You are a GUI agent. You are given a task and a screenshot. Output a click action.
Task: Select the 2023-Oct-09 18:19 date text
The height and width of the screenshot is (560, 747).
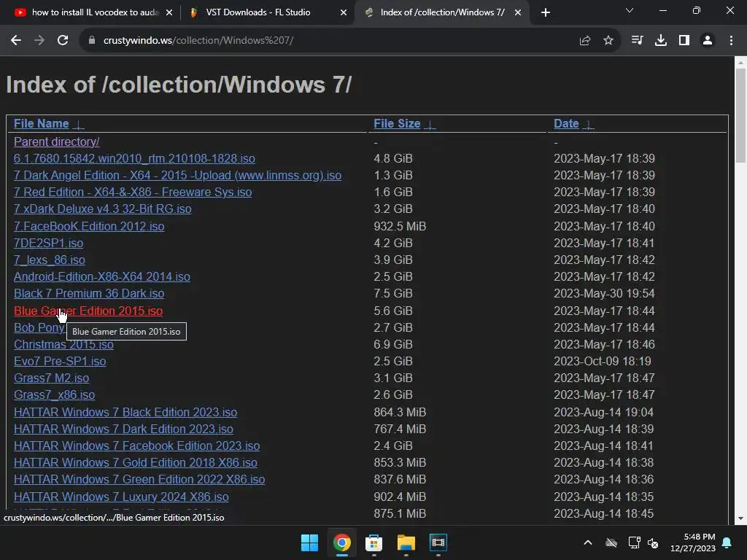point(602,362)
